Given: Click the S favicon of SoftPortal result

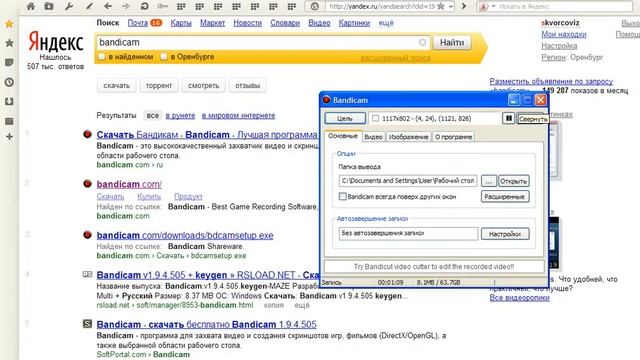Looking at the screenshot, I should coord(87,324).
